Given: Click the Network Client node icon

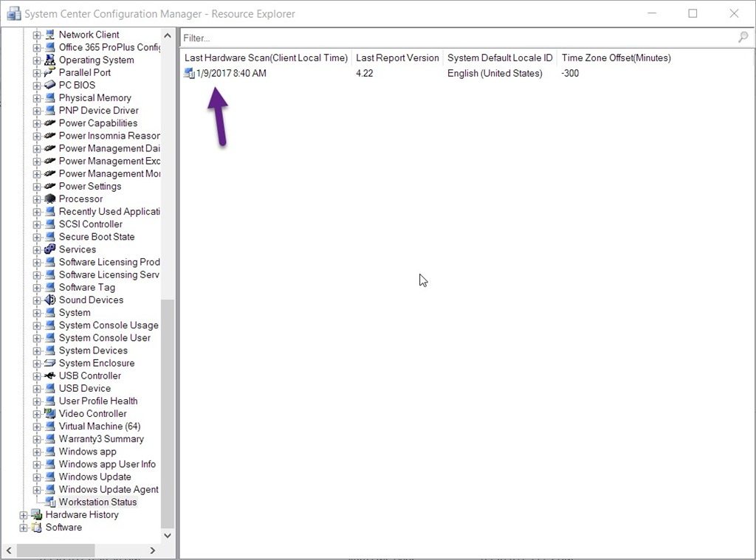Looking at the screenshot, I should [49, 34].
